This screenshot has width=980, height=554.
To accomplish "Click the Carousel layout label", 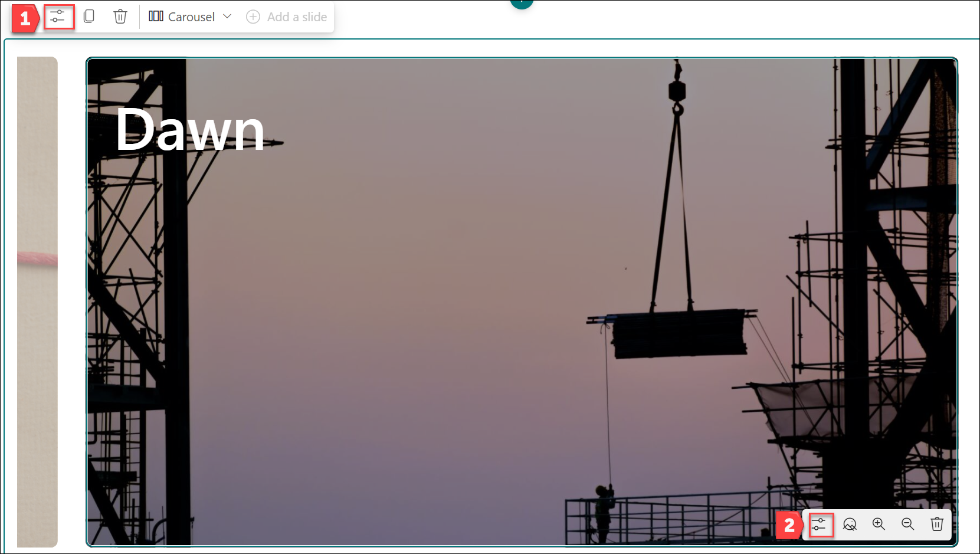I will (x=191, y=17).
